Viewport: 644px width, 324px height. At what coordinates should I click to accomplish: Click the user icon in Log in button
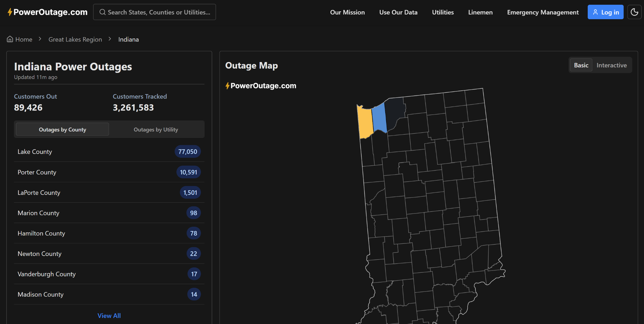[595, 12]
